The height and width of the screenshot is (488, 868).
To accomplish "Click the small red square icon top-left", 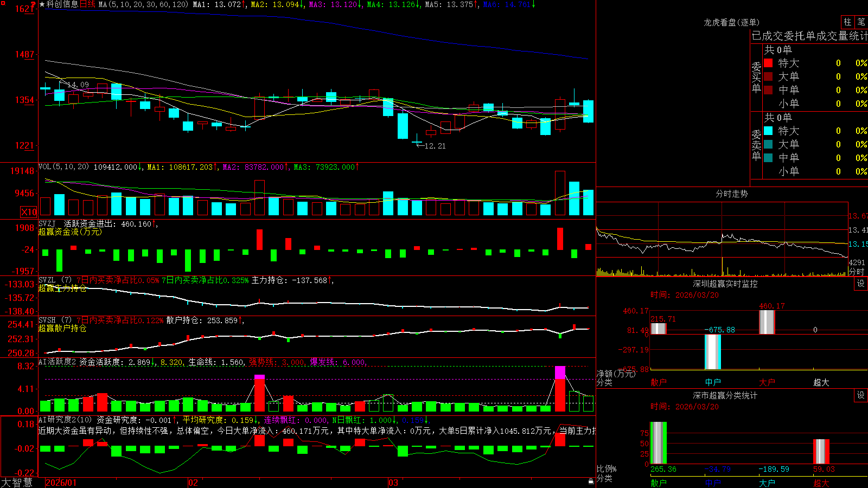I will pyautogui.click(x=2, y=2).
